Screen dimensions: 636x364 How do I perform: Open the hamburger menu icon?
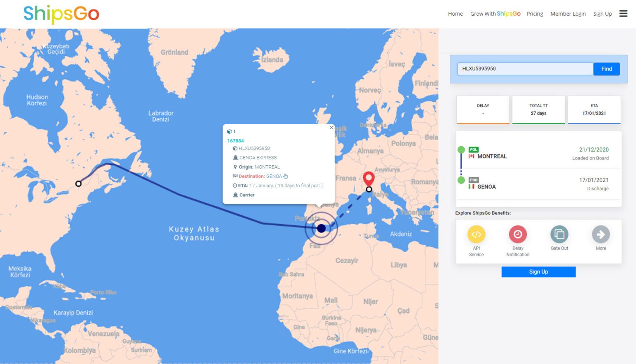[623, 14]
